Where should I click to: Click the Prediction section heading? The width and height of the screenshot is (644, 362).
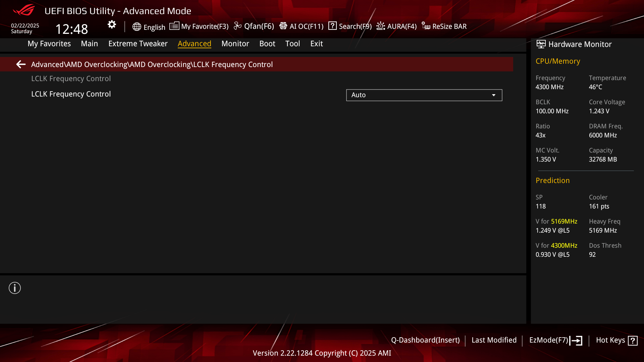pos(552,181)
